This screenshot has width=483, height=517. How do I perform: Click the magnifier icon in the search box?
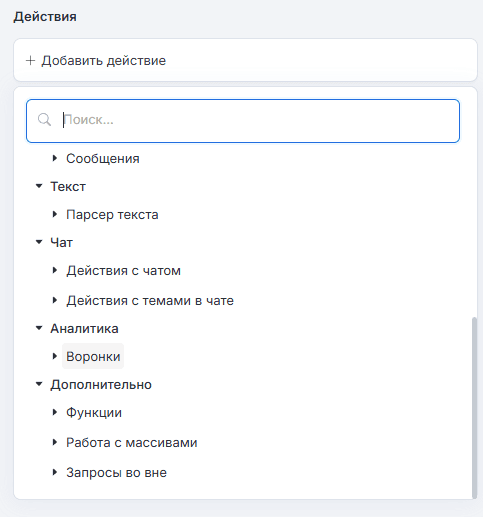point(44,120)
